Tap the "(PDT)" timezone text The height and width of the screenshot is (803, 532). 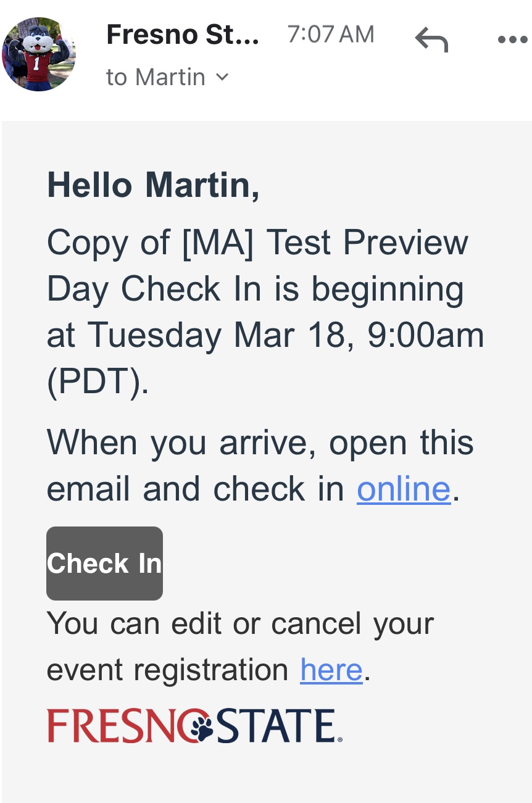click(98, 382)
